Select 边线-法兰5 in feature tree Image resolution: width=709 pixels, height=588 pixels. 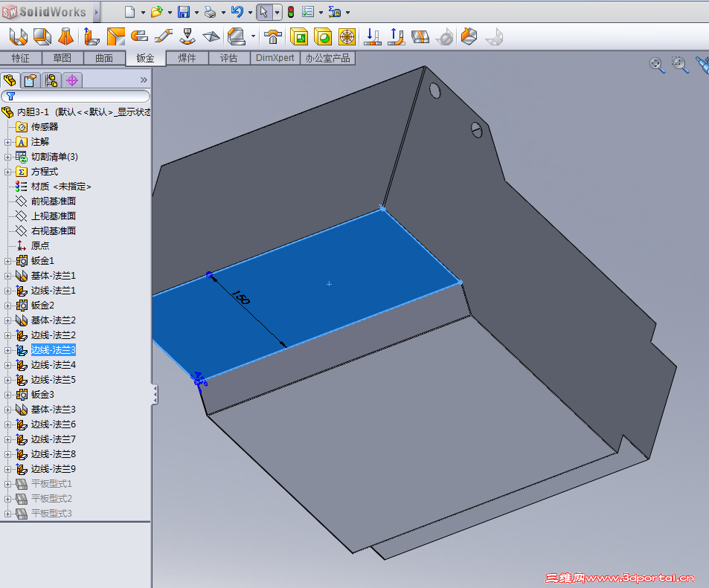coord(53,380)
